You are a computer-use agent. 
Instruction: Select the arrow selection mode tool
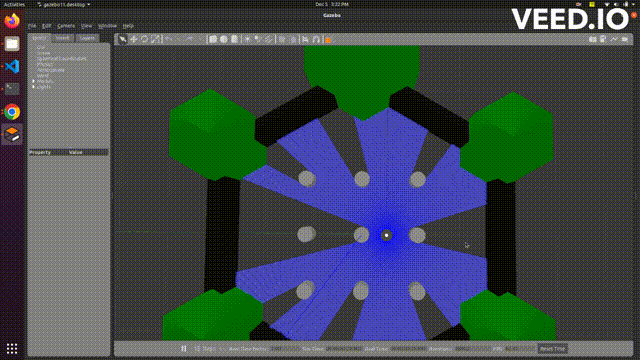pos(122,39)
